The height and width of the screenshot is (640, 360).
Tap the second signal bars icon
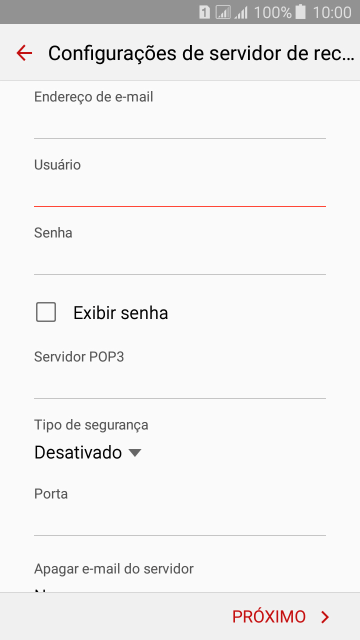241,13
